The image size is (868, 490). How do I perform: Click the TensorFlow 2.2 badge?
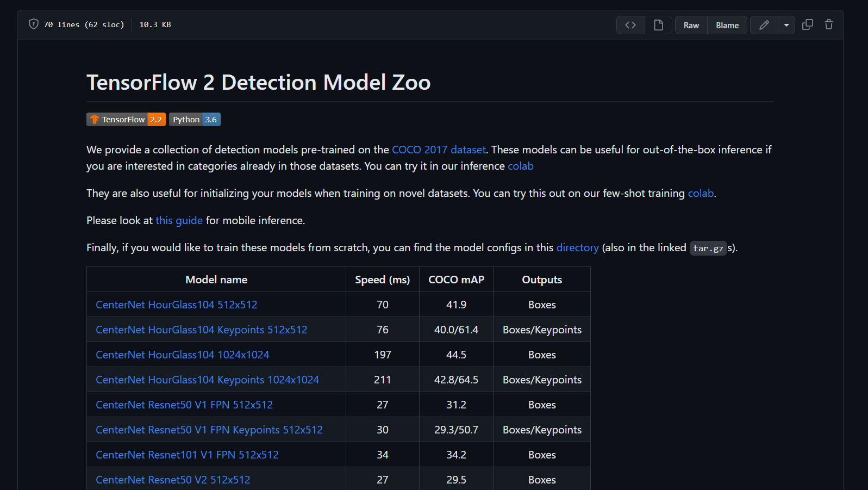click(126, 120)
